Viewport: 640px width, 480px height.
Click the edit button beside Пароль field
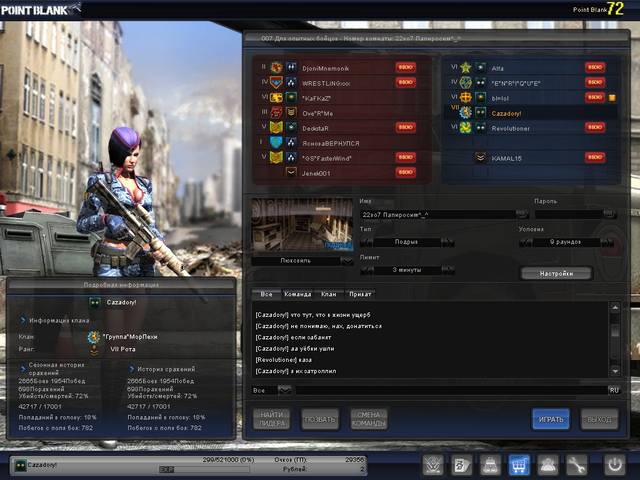[x=609, y=214]
